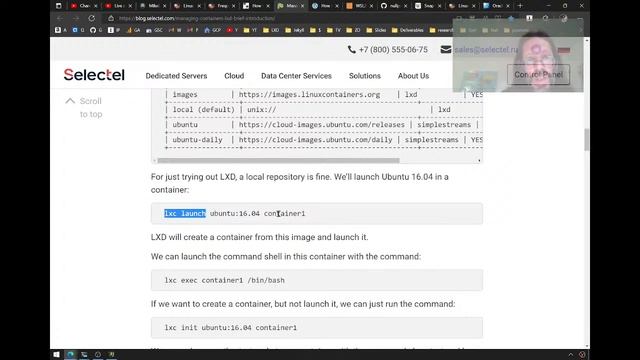Close the active 'Man' tab

[x=302, y=6]
